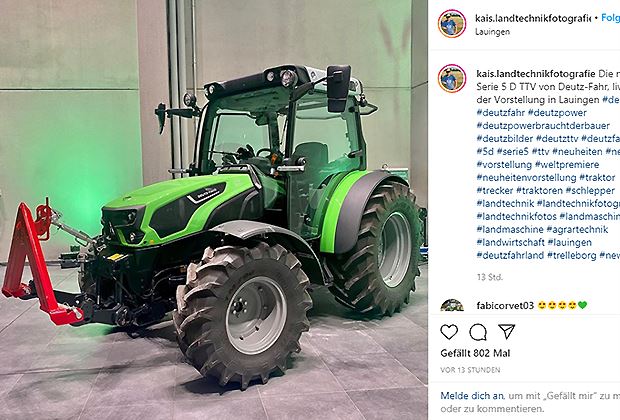620x420 pixels.
Task: Open fabicorvet03 commenter avatar
Action: [452, 305]
